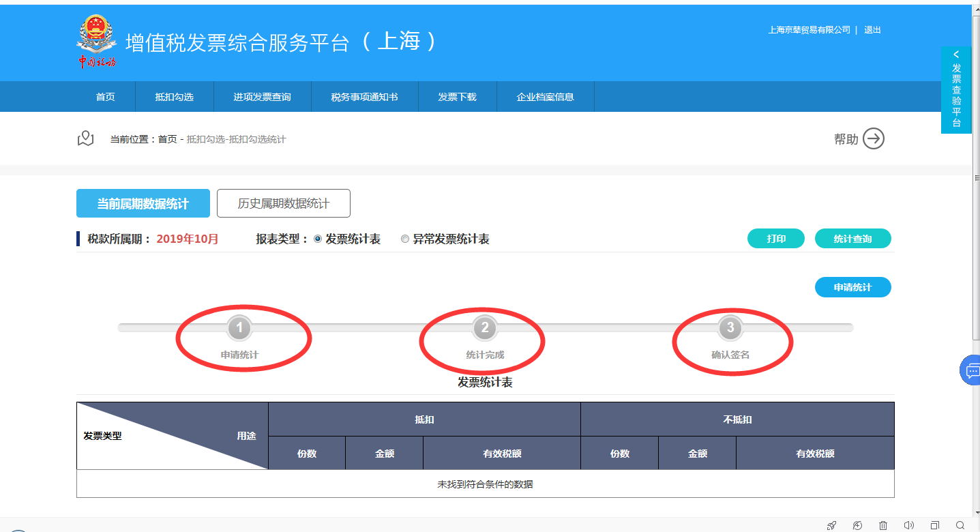Image resolution: width=980 pixels, height=532 pixels.
Task: Click the scrollbar down arrow at page right
Action: click(x=975, y=512)
